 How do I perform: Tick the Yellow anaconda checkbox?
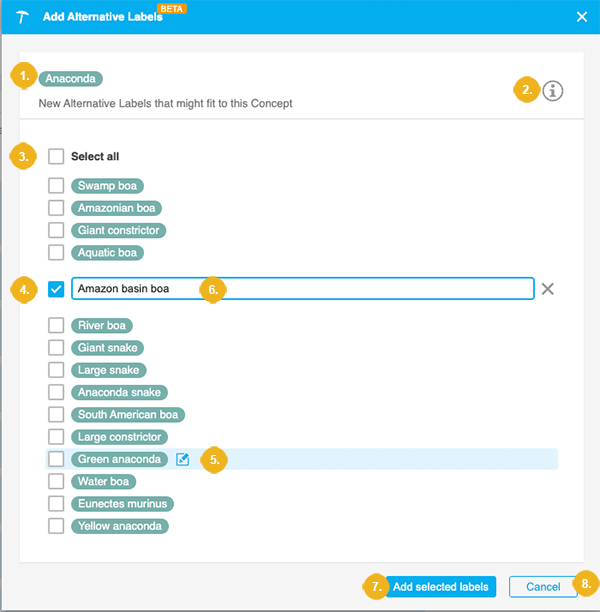[x=56, y=526]
